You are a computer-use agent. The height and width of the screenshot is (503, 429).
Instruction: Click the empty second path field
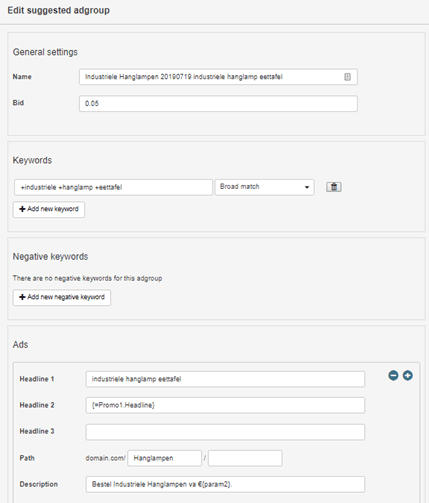click(245, 458)
